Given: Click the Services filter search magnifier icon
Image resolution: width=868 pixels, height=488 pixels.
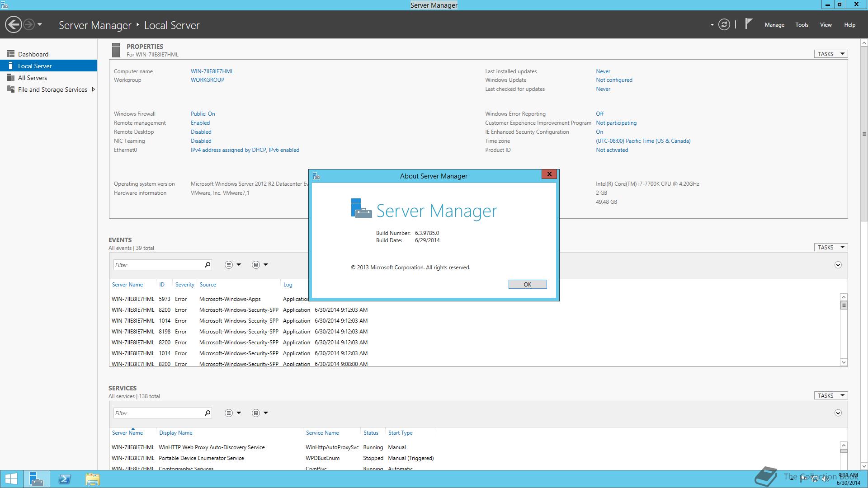Looking at the screenshot, I should pyautogui.click(x=208, y=413).
